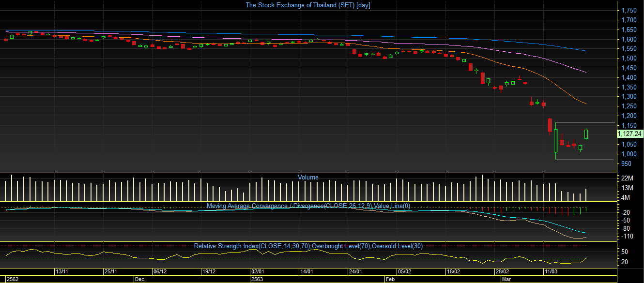Click the 1,650 price axis label
This screenshot has height=283, width=644.
(x=629, y=30)
